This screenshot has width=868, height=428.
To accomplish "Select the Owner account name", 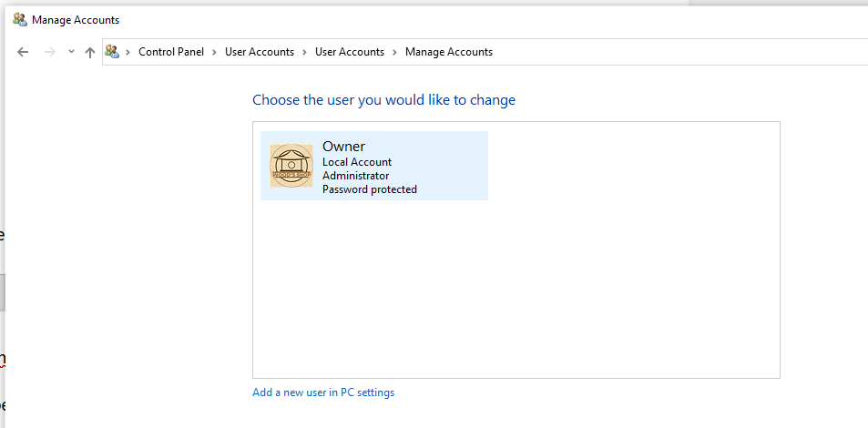I will [x=343, y=147].
